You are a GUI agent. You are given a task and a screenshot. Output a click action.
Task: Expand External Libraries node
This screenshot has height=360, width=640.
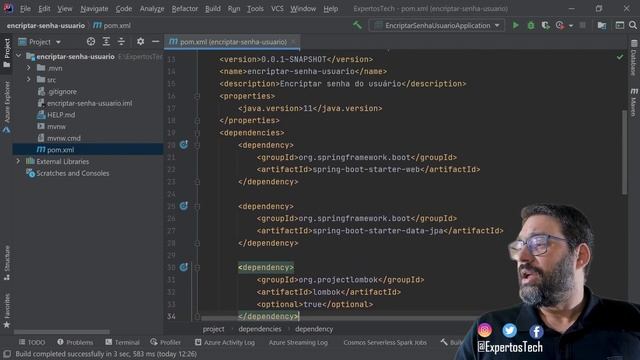point(18,161)
